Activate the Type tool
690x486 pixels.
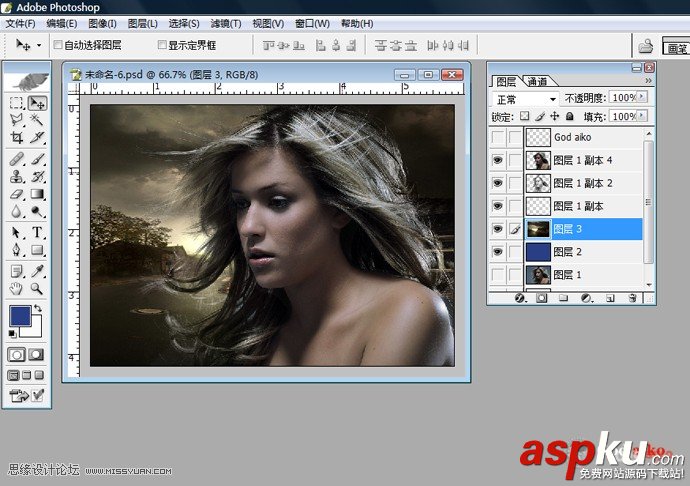(x=37, y=232)
